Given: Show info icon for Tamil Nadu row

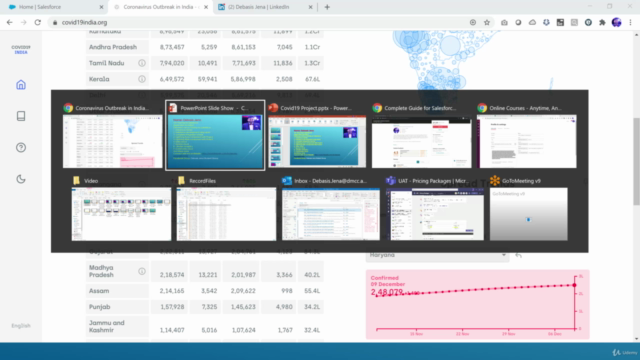Looking at the screenshot, I should click(142, 63).
